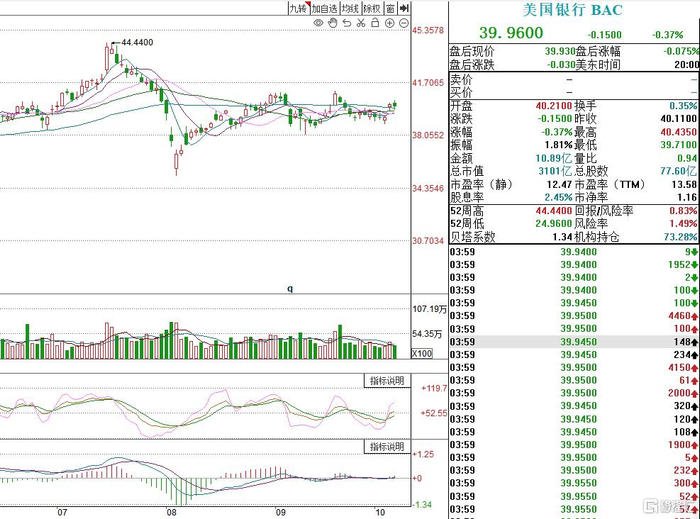The height and width of the screenshot is (519, 700).
Task: Click the 美国银行 BAC stock title
Action: pyautogui.click(x=573, y=10)
